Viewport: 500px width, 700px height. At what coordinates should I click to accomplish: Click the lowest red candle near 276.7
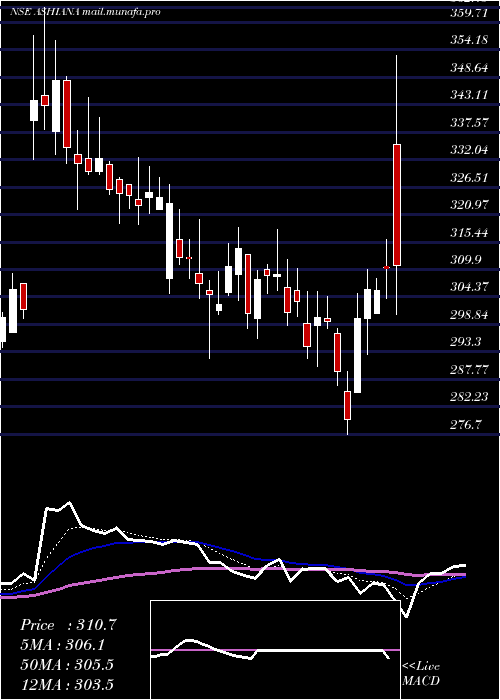(347, 405)
